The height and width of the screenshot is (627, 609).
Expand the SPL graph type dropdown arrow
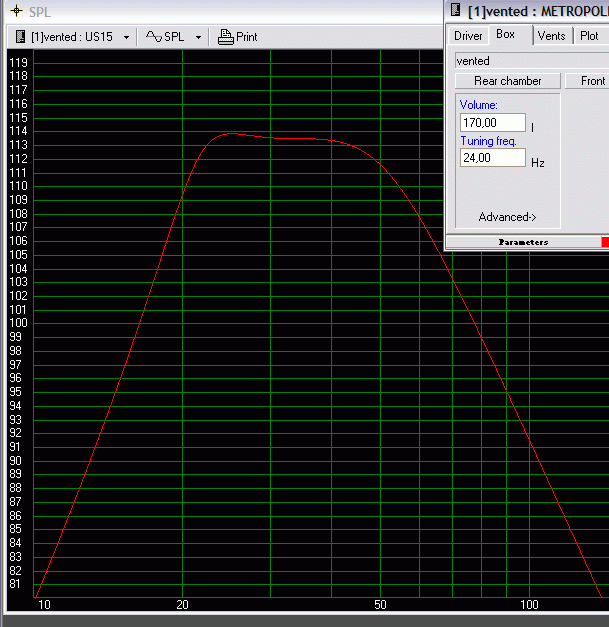[198, 37]
